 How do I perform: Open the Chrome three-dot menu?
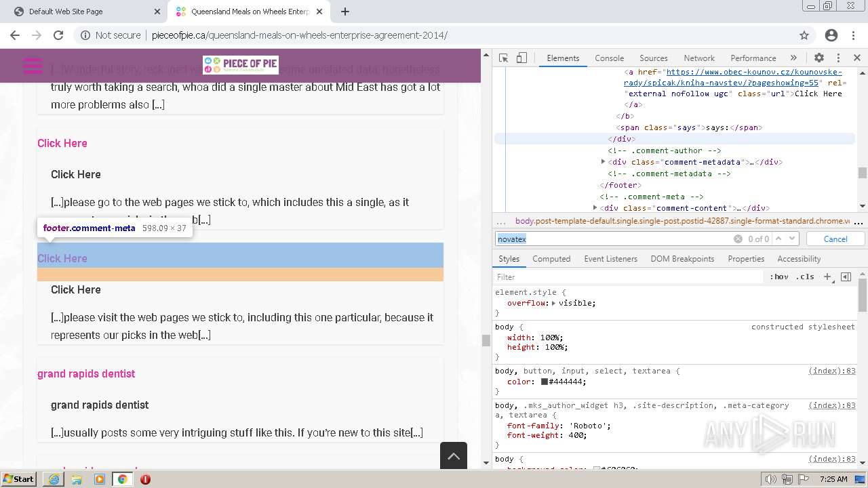(x=854, y=35)
